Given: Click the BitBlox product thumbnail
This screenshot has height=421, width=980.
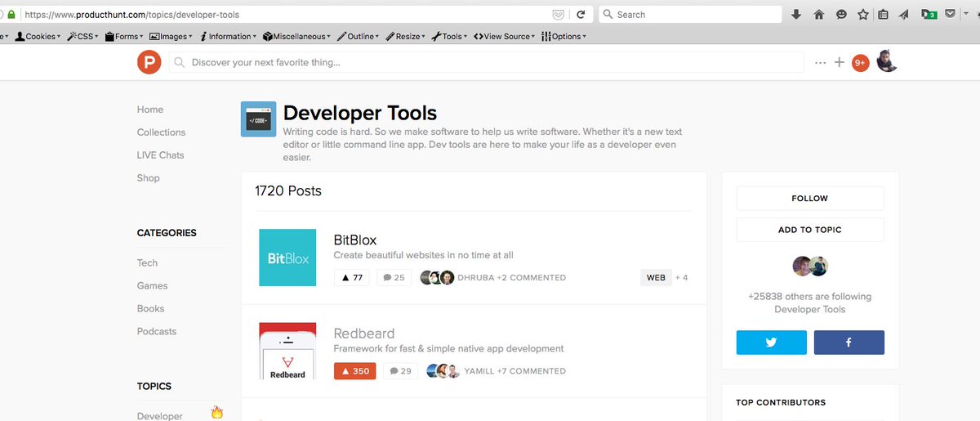Looking at the screenshot, I should 287,258.
